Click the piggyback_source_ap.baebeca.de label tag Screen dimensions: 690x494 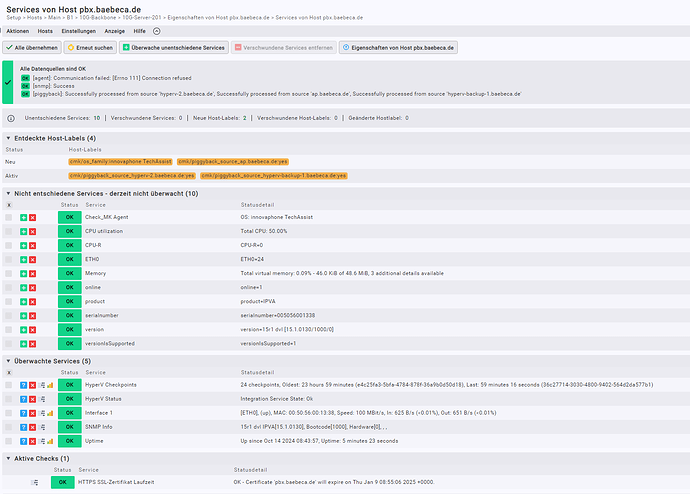232,161
